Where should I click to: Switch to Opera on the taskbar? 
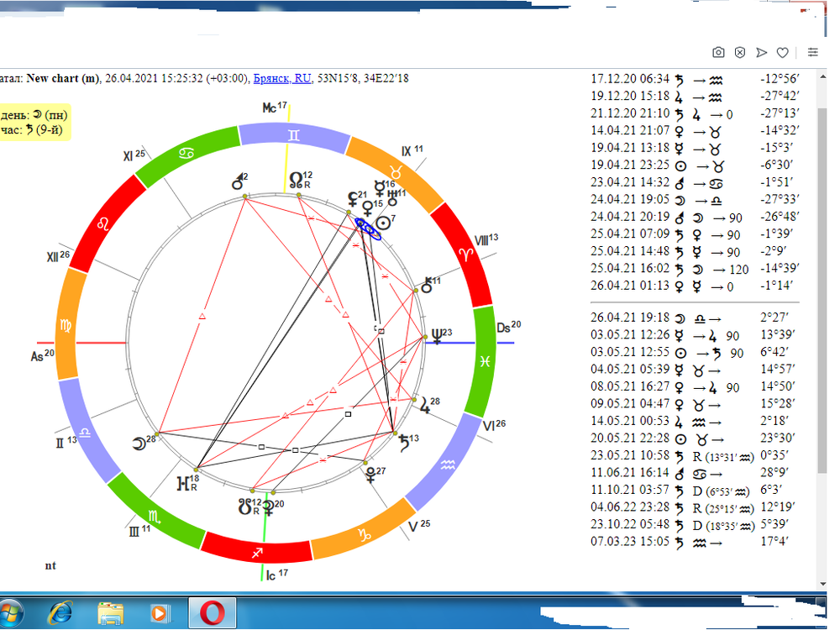[x=213, y=613]
